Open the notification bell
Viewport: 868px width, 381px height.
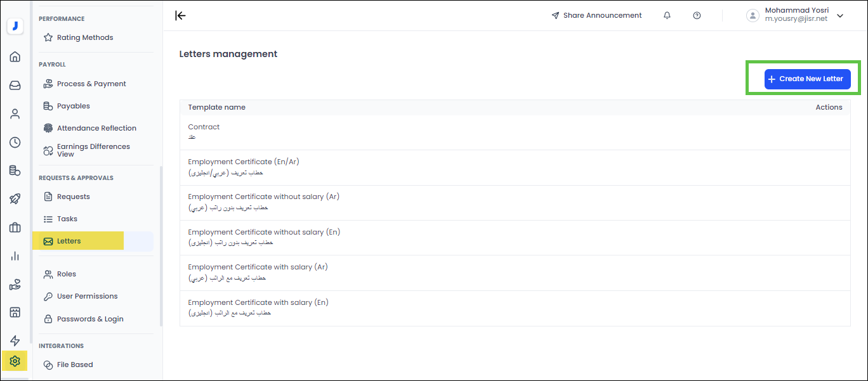coord(667,15)
